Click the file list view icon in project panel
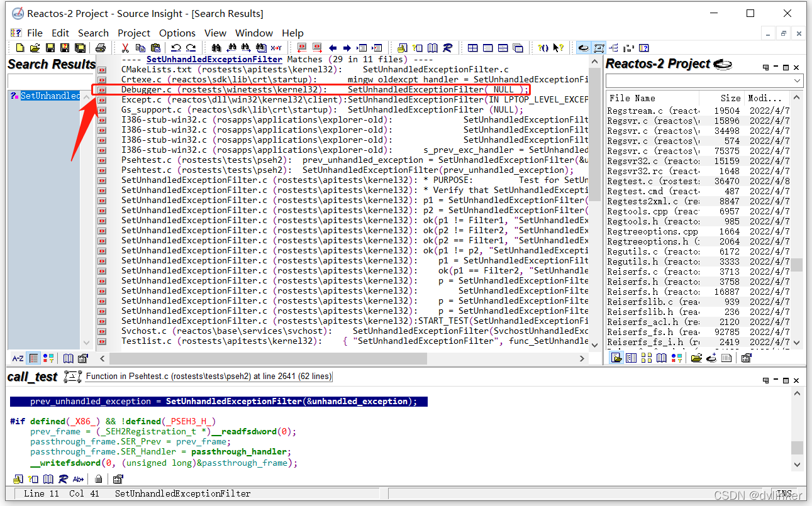Screen dimensions: 812x506 tap(616, 358)
